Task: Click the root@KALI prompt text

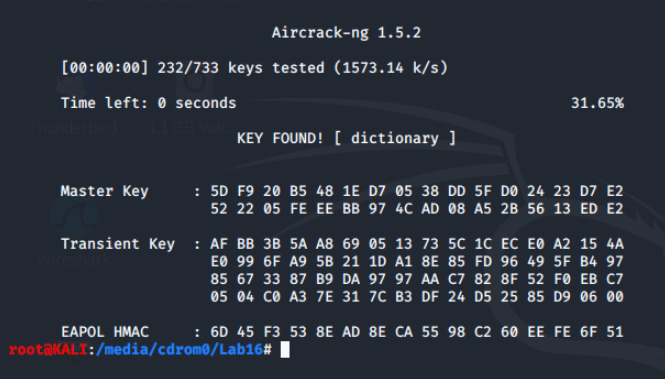Action: [48, 349]
